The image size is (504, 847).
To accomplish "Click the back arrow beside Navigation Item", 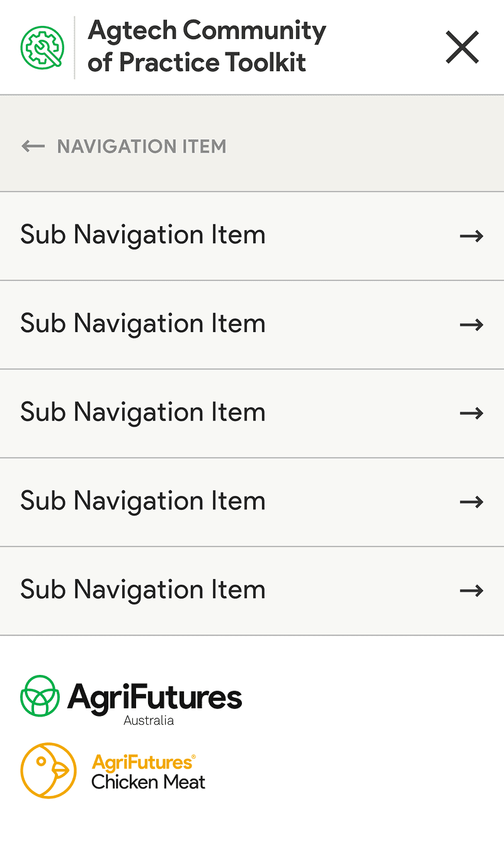I will pos(33,147).
